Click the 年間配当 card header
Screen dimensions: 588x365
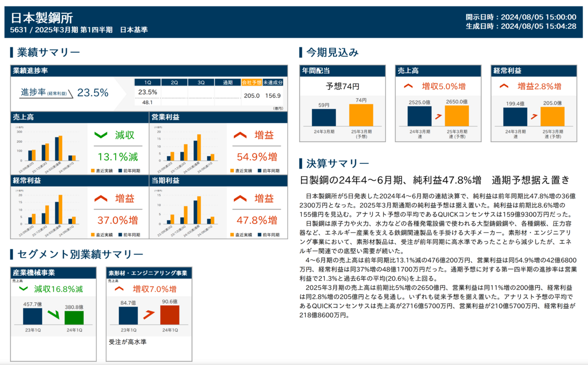(343, 71)
